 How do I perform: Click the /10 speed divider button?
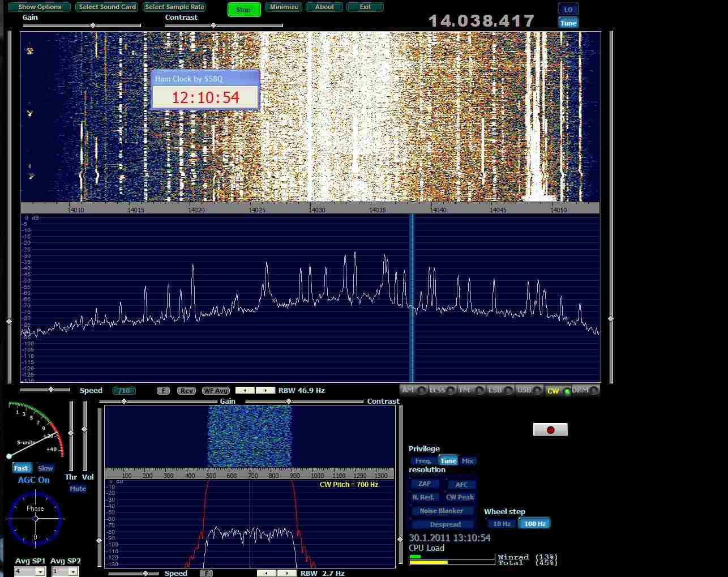(124, 391)
